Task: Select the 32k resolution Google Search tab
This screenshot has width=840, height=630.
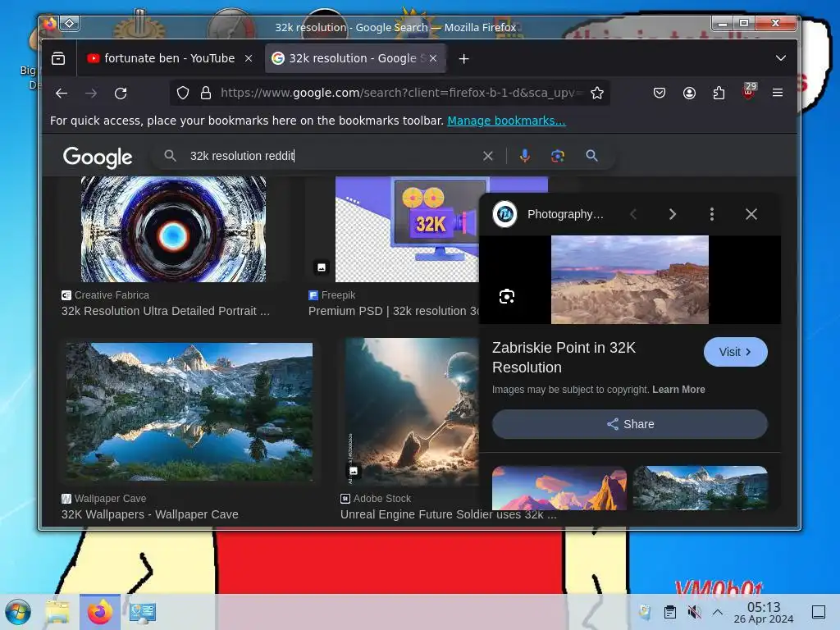Action: click(x=356, y=58)
